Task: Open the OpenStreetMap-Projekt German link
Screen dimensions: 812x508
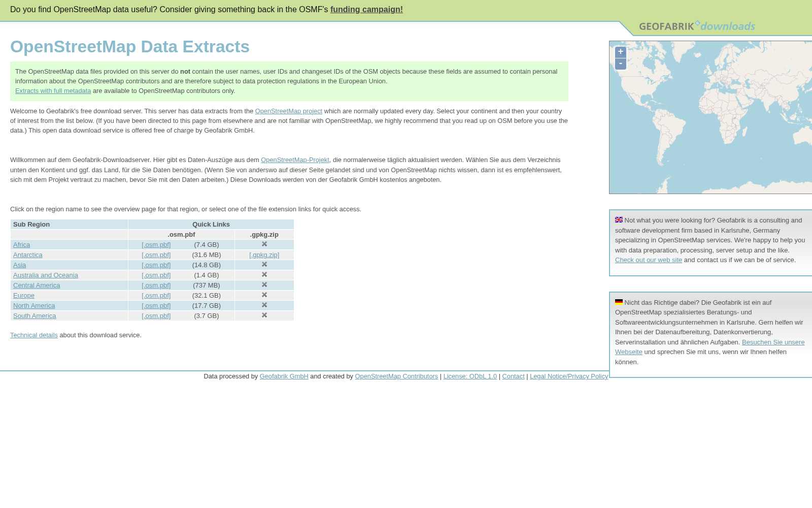Action: point(295,160)
